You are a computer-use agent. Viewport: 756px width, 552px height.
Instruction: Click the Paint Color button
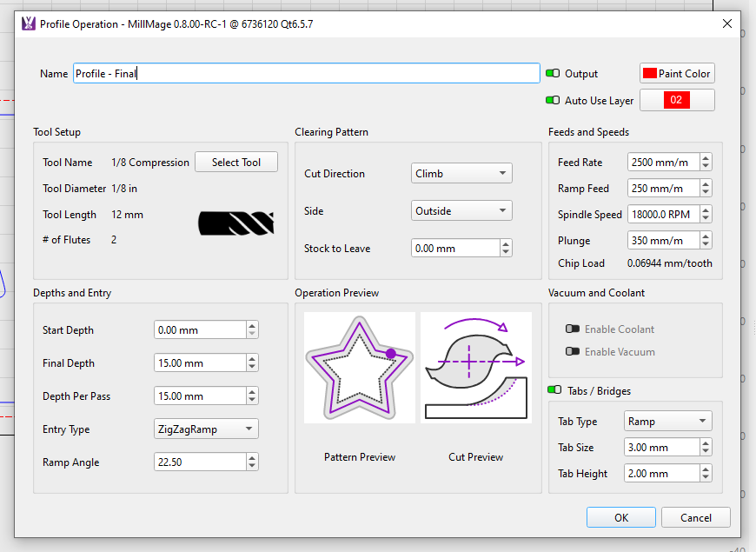coord(677,73)
